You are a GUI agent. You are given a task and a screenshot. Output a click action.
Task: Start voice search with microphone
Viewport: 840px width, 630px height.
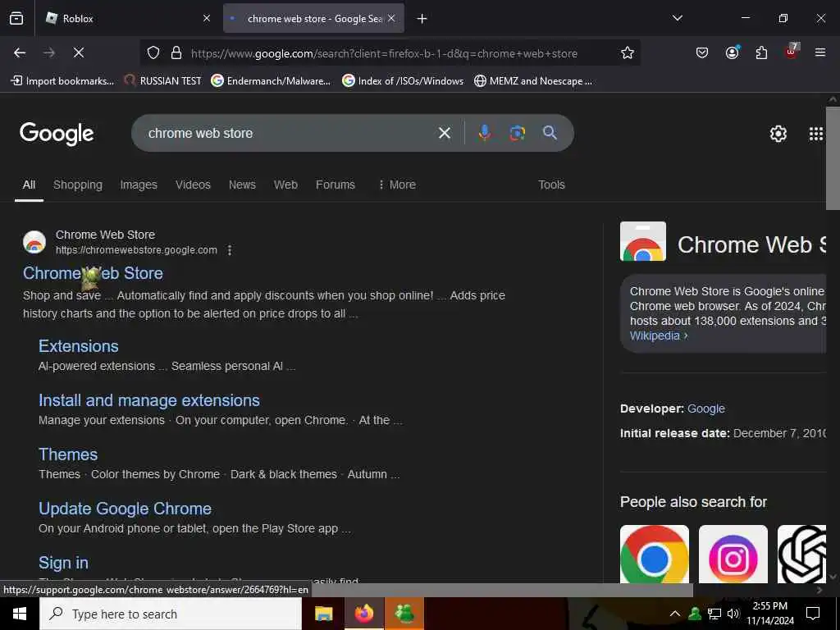pyautogui.click(x=484, y=133)
